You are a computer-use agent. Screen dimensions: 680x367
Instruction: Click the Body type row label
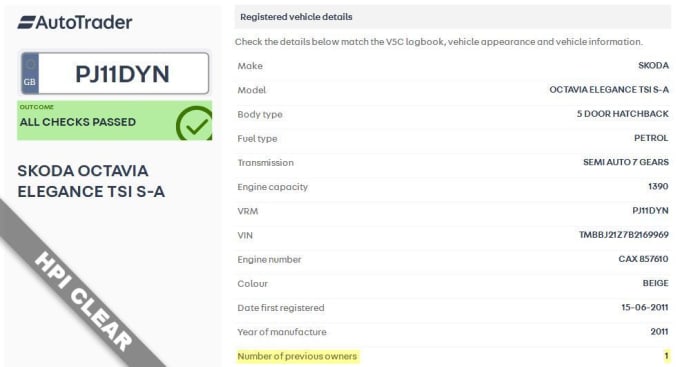[260, 115]
